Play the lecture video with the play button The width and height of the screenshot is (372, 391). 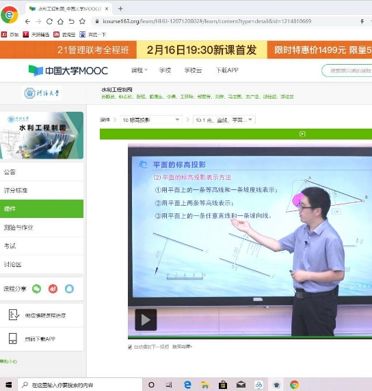pyautogui.click(x=146, y=320)
